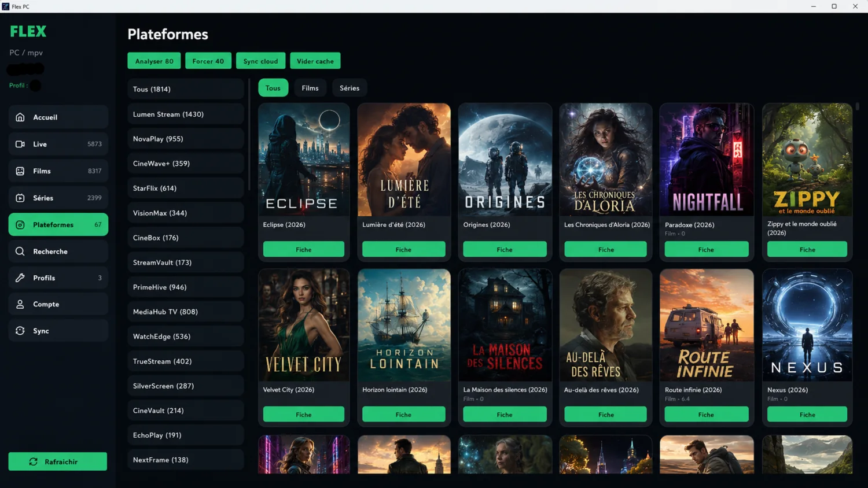
Task: Open Fiche for Les Chroniques d'Aloria
Action: (606, 249)
